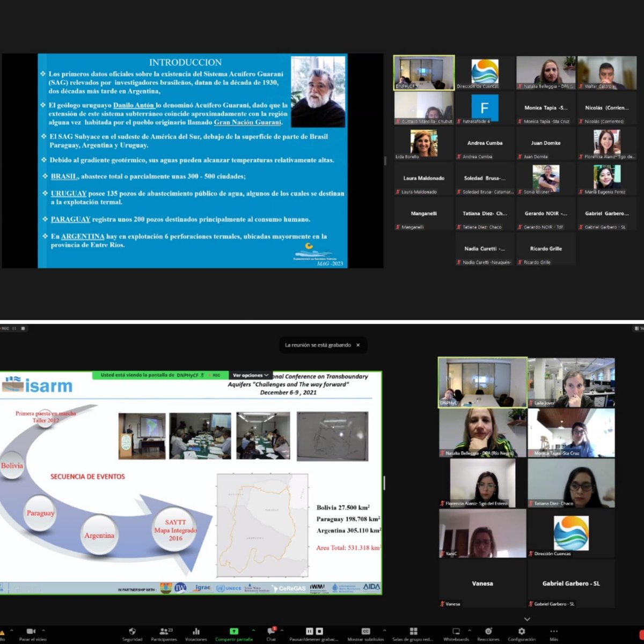
Task: Turn on Mostrar subtítulos captions
Action: tap(365, 634)
